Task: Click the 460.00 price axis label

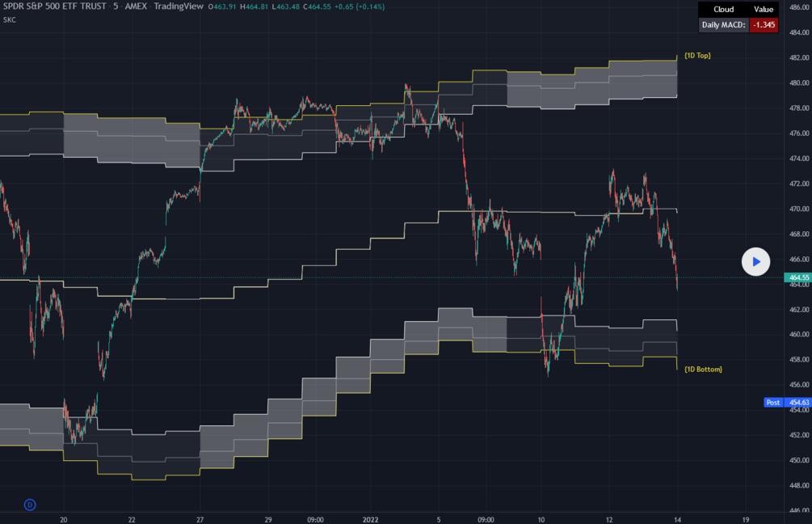Action: coord(799,334)
